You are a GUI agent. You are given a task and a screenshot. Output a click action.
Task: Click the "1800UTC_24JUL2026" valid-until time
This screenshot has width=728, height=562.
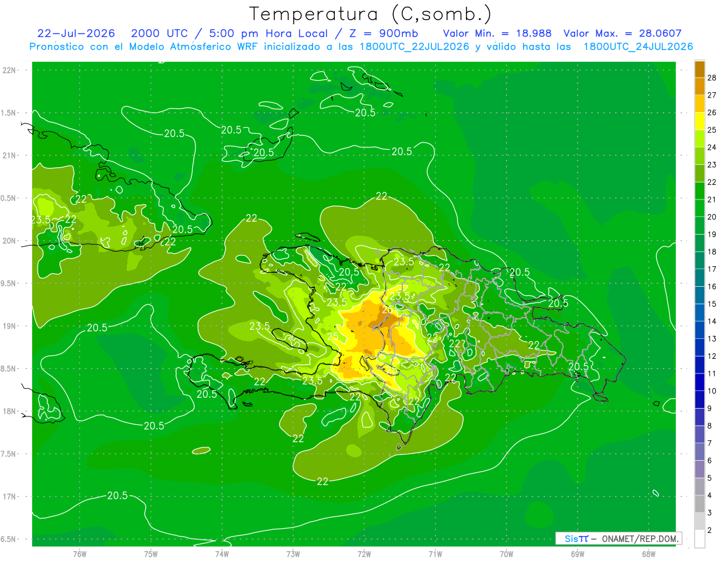(x=638, y=47)
